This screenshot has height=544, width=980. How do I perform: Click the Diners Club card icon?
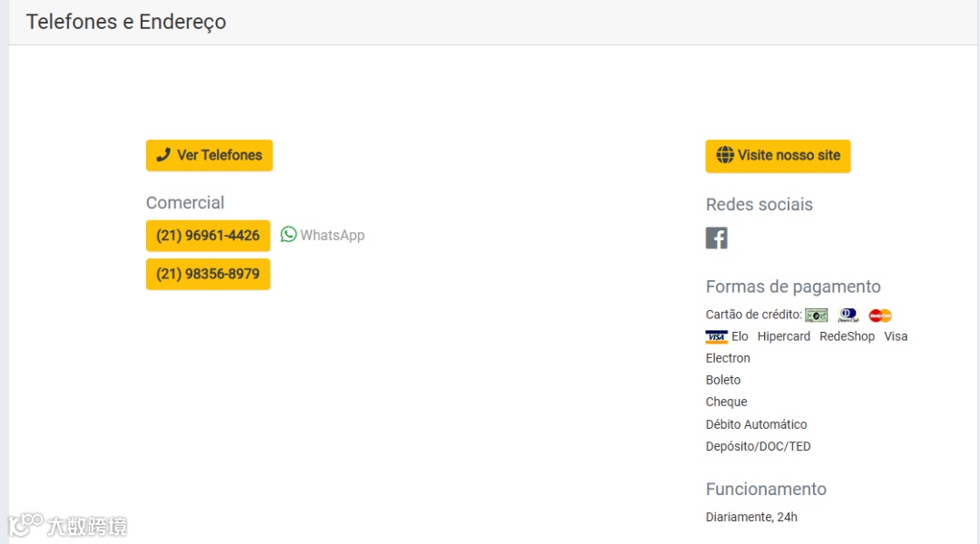click(848, 316)
